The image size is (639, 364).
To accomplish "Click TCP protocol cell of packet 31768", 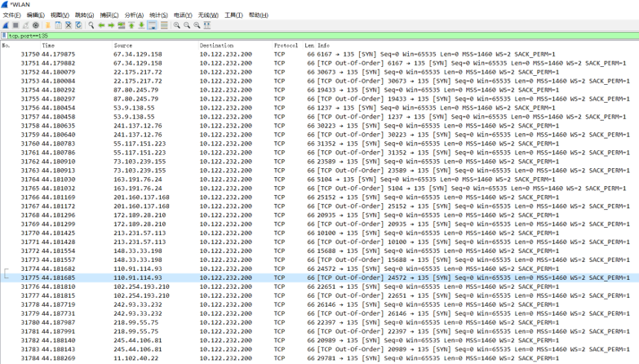I will point(280,215).
